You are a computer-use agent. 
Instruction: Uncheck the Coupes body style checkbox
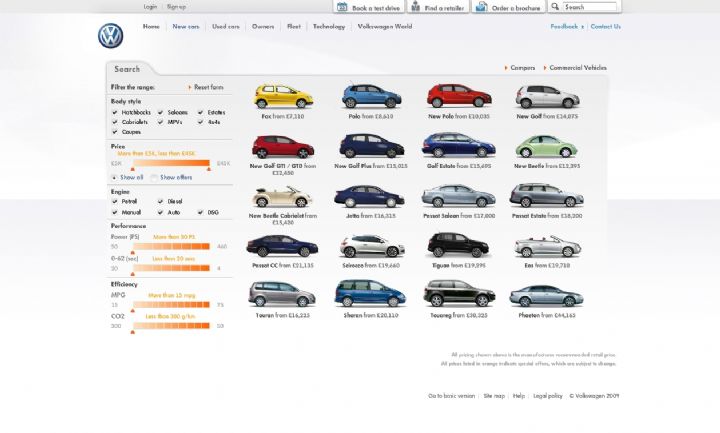[x=115, y=132]
